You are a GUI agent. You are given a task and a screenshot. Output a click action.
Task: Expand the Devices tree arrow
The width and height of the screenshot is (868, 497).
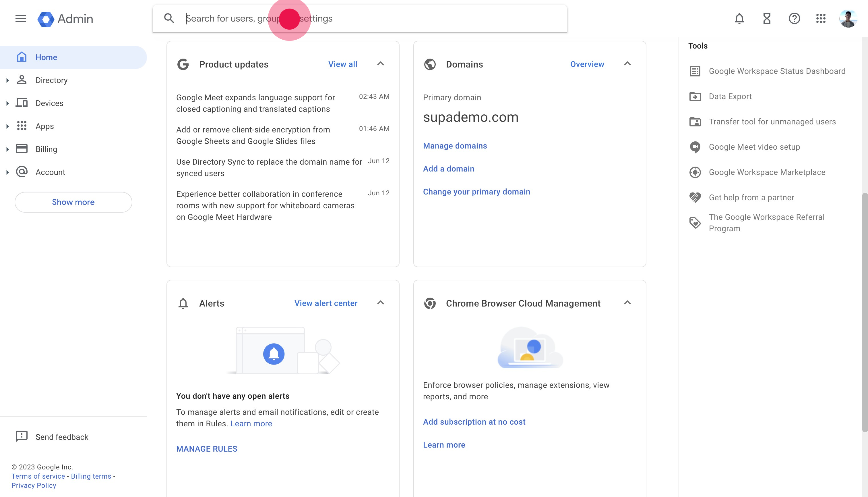(x=7, y=103)
